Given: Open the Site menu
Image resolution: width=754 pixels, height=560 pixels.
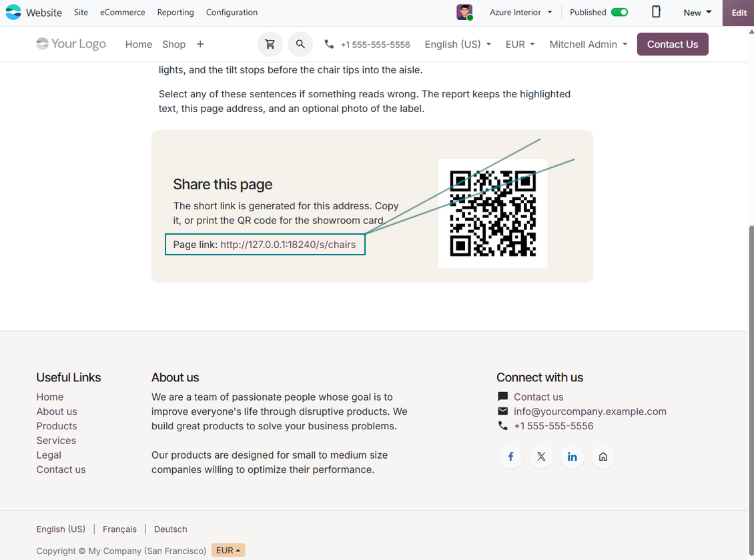Looking at the screenshot, I should point(81,12).
